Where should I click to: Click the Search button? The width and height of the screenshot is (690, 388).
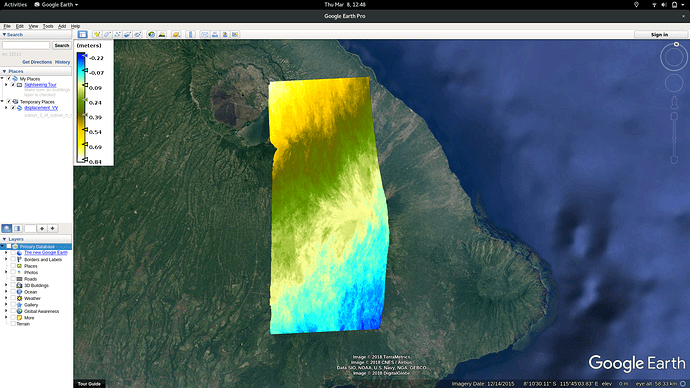[62, 45]
